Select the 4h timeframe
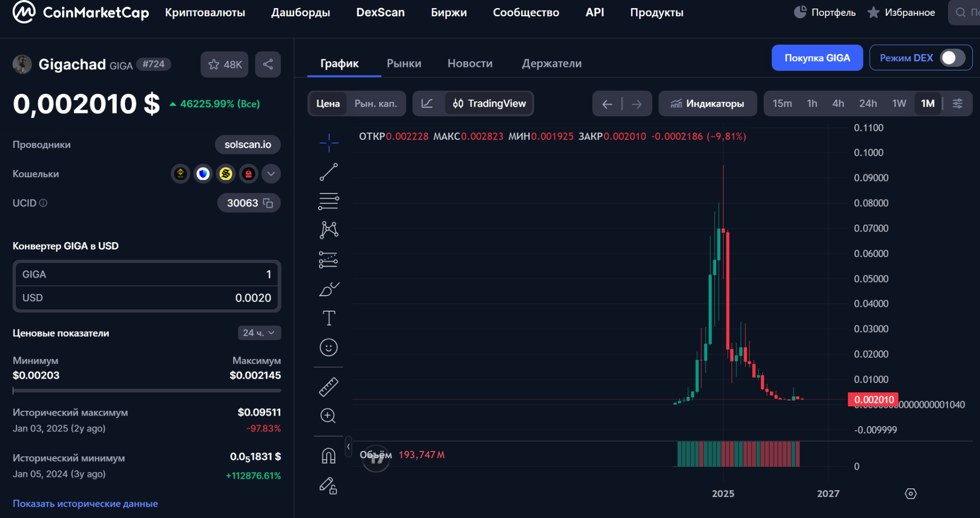The width and height of the screenshot is (980, 518). [838, 103]
